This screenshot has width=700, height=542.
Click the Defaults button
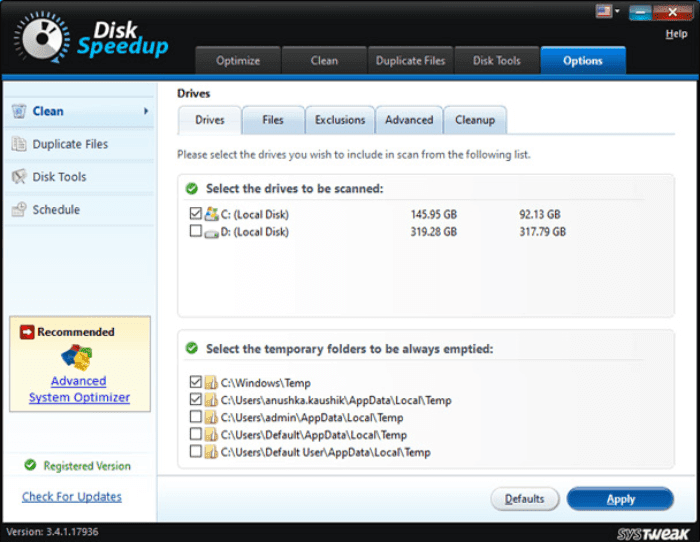525,499
